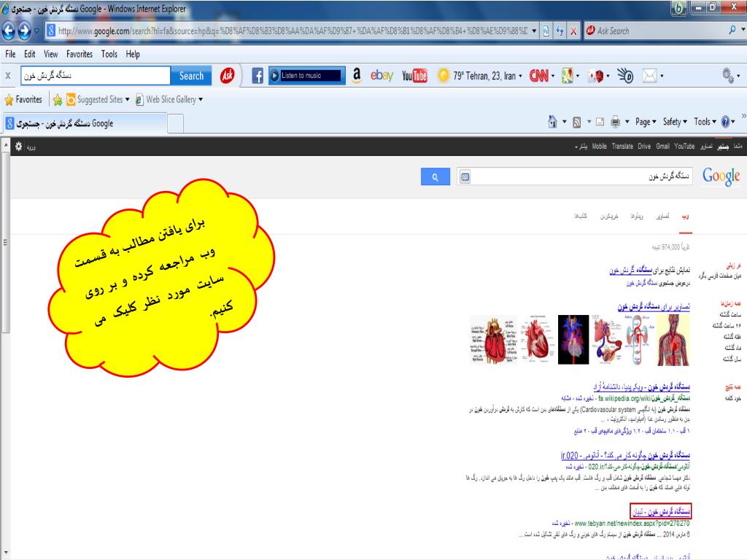
Task: Click the red Stop loading icon
Action: click(x=573, y=31)
